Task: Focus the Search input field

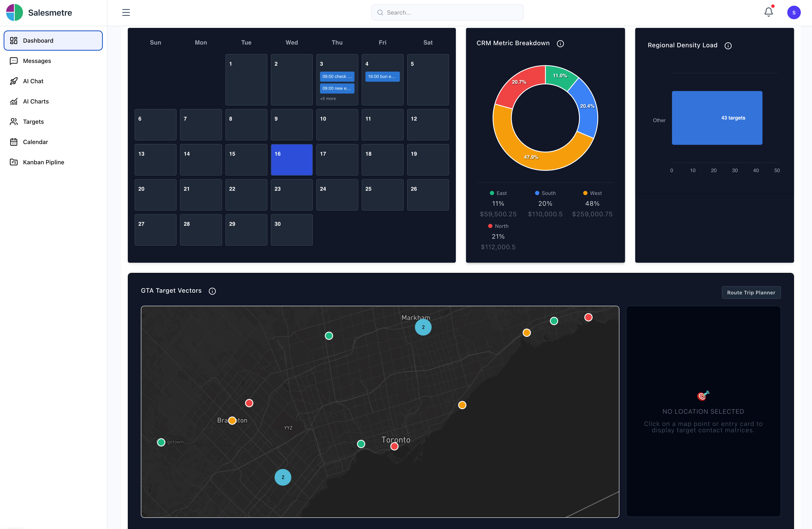Action: pyautogui.click(x=447, y=13)
